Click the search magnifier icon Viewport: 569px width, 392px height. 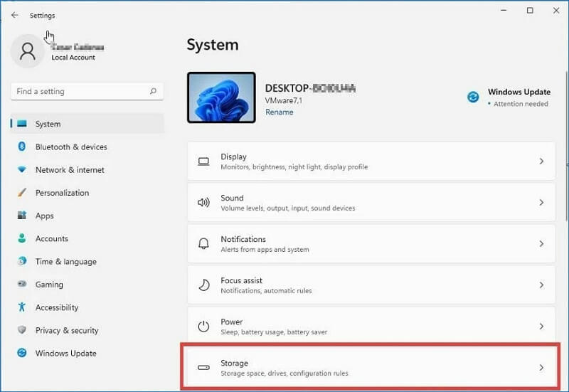pos(153,91)
